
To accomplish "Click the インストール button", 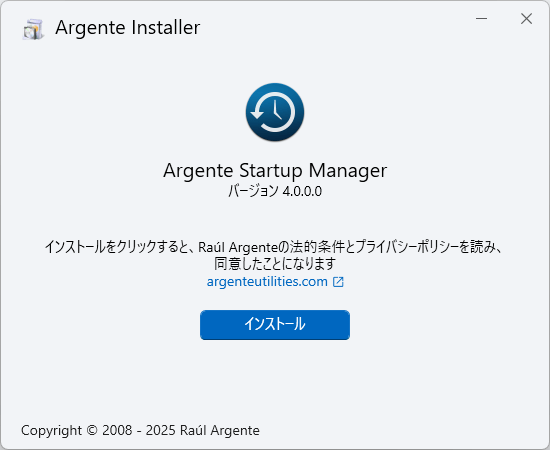I will coord(275,325).
